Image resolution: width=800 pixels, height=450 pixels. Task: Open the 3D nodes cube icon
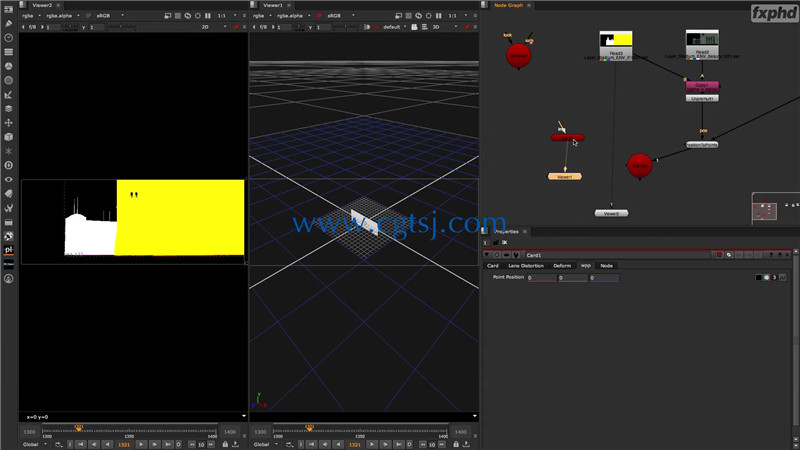(x=9, y=137)
